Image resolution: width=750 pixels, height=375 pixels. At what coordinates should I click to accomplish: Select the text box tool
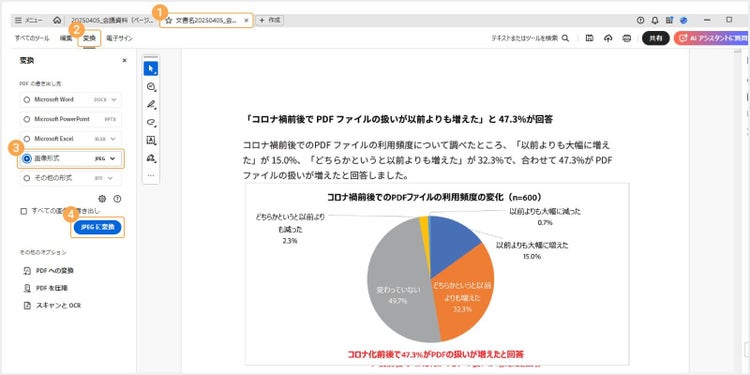(151, 140)
